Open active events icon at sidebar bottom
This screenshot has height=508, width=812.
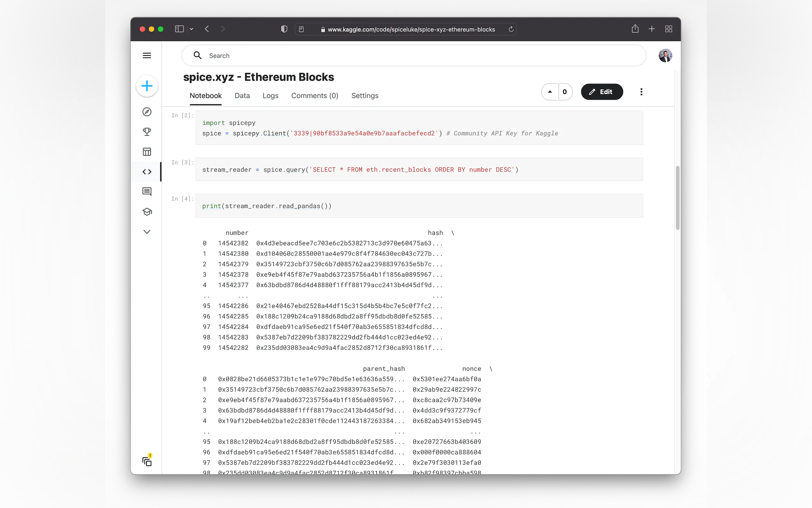coord(147,461)
